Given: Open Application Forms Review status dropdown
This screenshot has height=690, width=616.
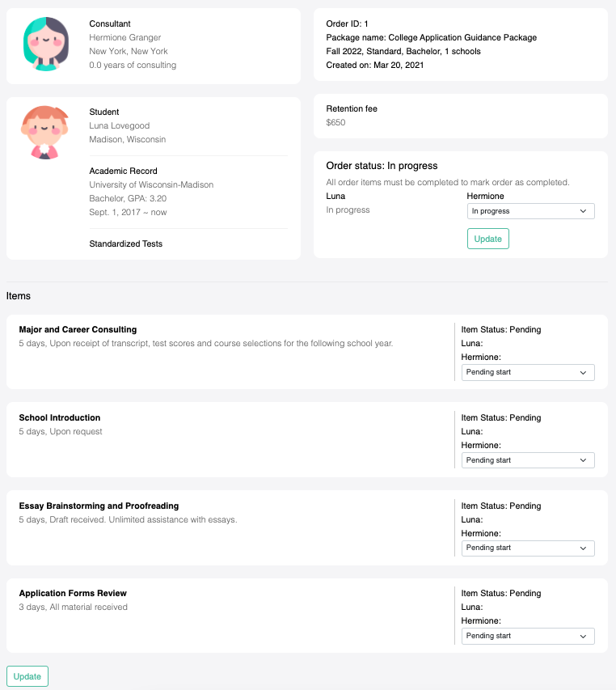Looking at the screenshot, I should 528,637.
